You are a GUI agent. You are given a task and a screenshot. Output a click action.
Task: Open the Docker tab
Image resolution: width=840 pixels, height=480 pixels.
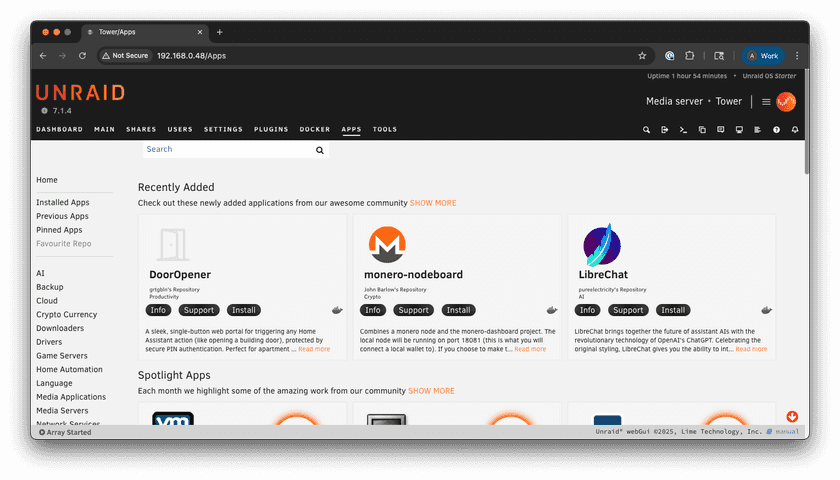pyautogui.click(x=315, y=130)
